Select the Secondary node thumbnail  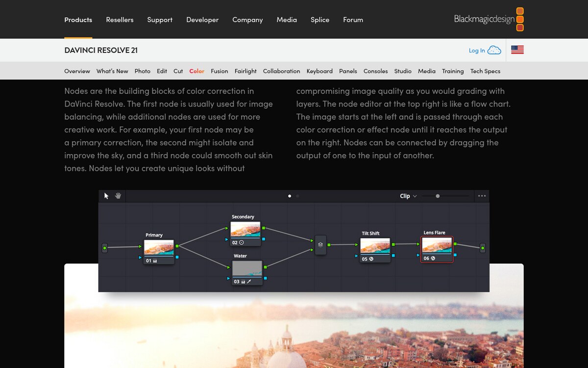point(245,229)
